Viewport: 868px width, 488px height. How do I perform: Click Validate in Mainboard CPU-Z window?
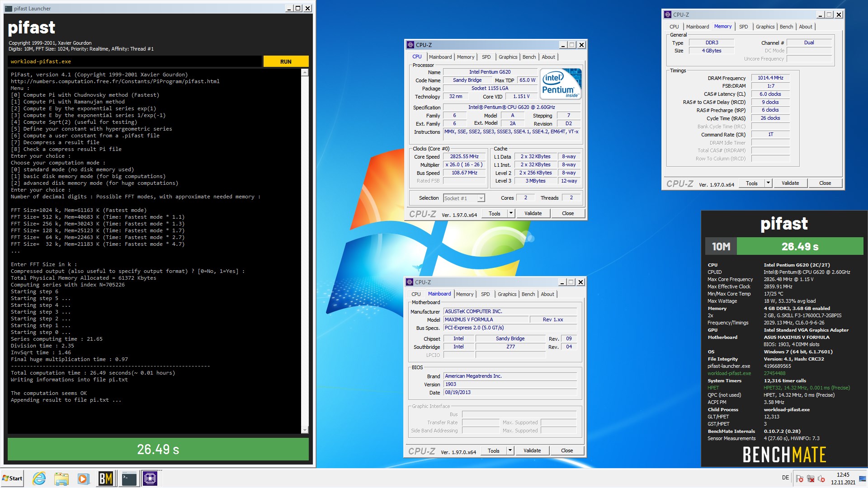[532, 450]
